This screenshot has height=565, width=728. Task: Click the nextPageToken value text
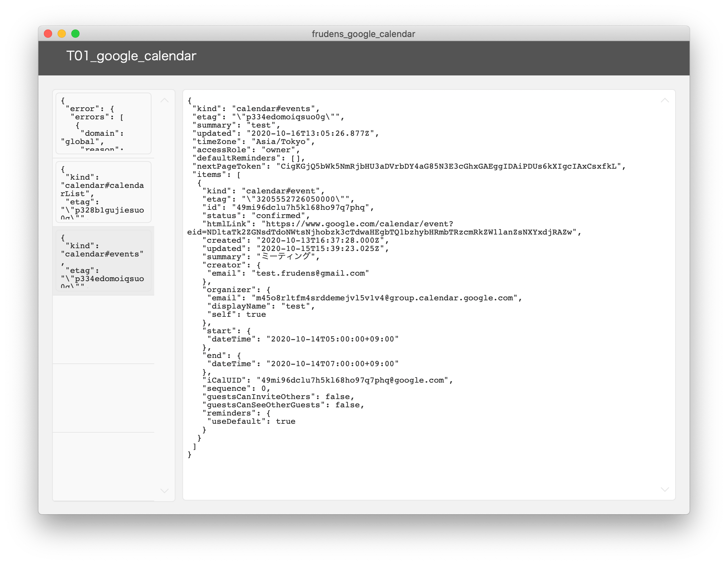pyautogui.click(x=450, y=167)
